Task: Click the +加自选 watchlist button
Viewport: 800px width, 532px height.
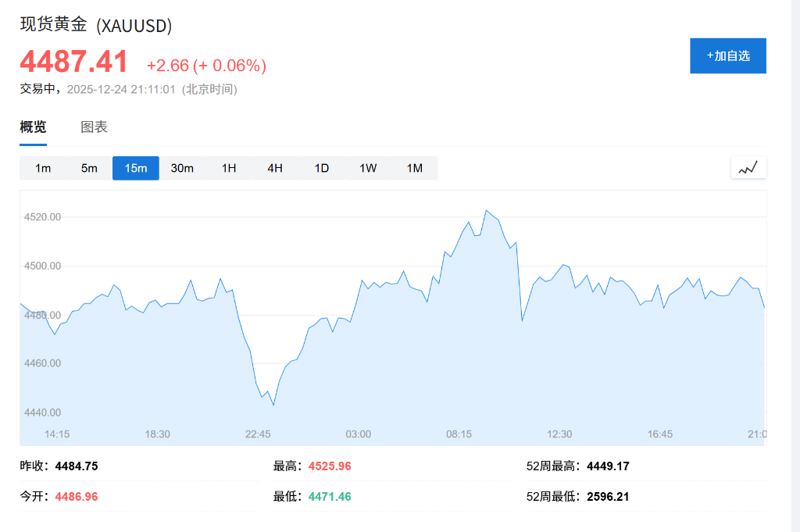Action: point(727,55)
